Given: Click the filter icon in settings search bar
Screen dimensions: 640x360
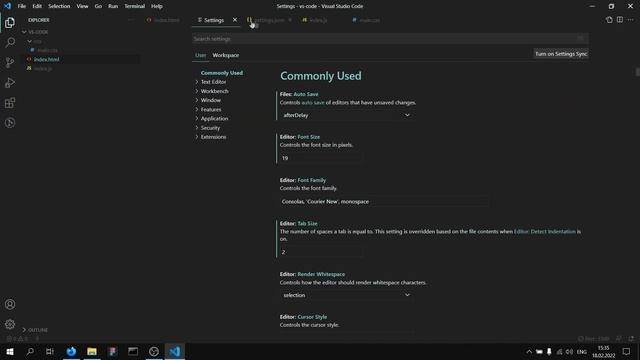Looking at the screenshot, I should tap(580, 38).
